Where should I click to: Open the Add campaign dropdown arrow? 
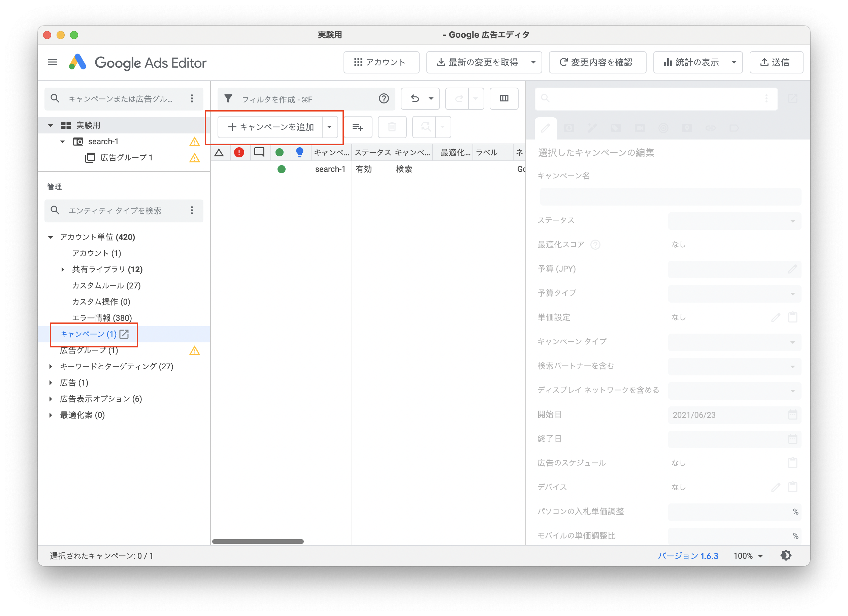[329, 127]
